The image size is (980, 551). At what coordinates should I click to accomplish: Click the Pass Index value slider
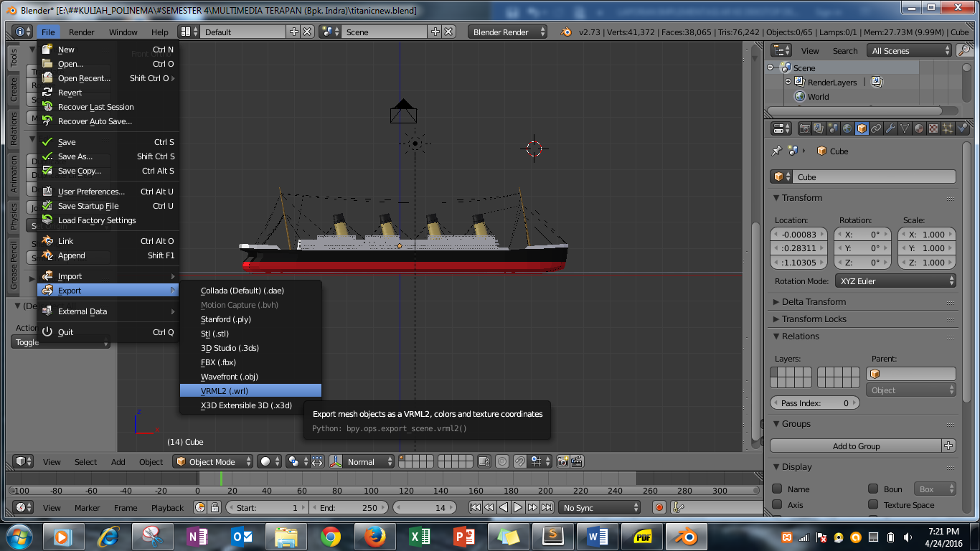pos(814,402)
